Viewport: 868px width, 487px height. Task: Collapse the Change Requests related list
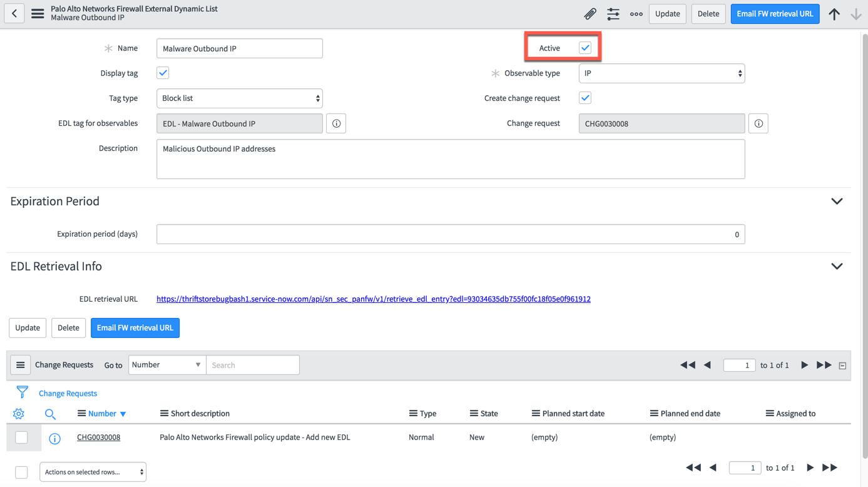click(x=842, y=366)
